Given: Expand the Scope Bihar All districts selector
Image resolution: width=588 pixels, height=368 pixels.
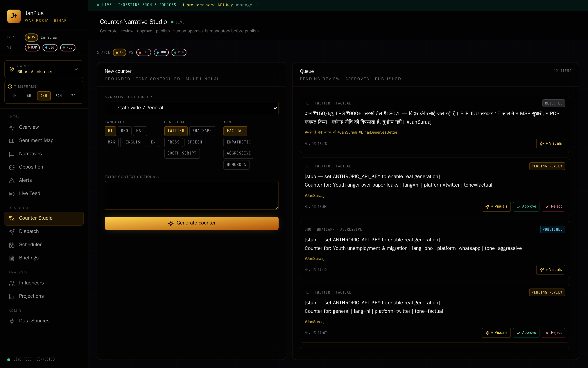Looking at the screenshot, I should pos(44,69).
